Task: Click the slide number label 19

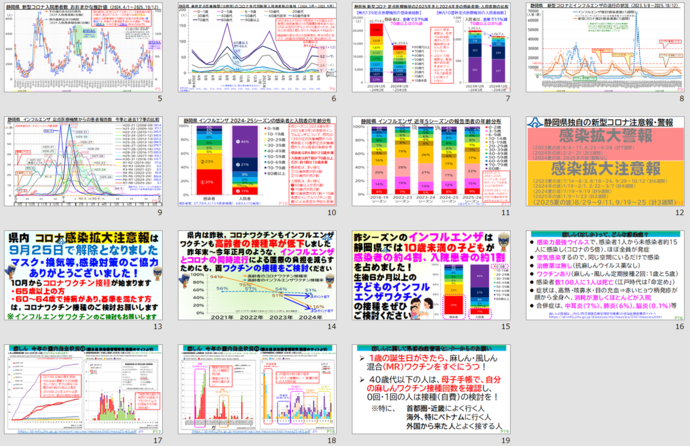Action: 506,439
